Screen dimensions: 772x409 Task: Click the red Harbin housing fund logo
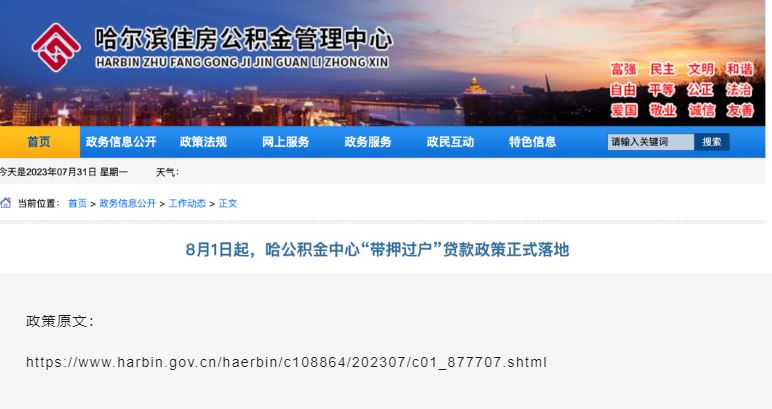(x=56, y=48)
